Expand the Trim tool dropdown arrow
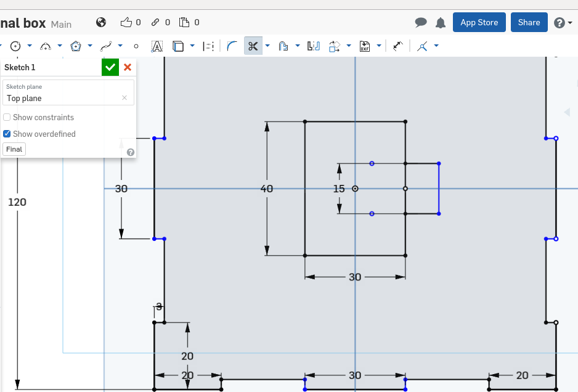Screen dimensions: 578x392 tap(267, 46)
